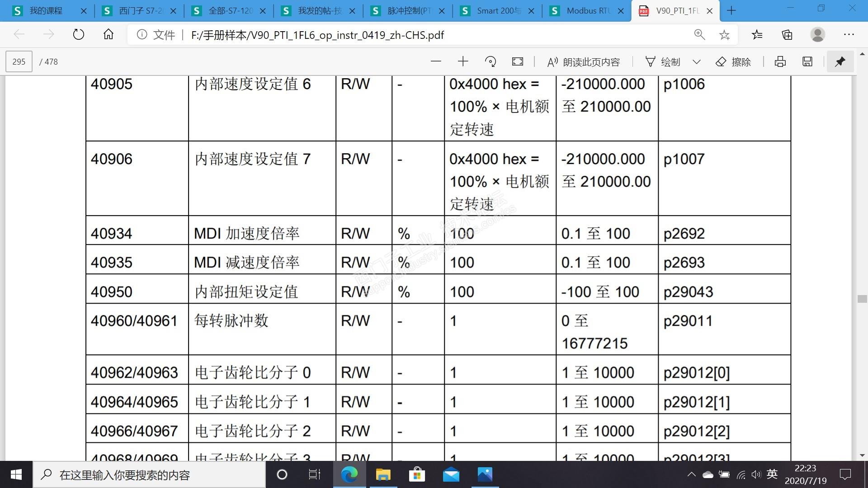Click the fit to page icon
Image resolution: width=868 pixels, height=488 pixels.
coord(517,61)
